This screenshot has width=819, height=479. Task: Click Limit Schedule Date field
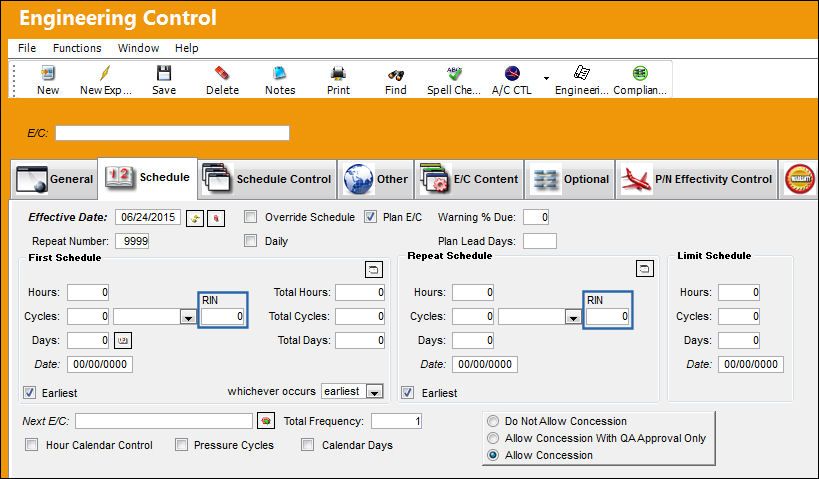tap(751, 365)
